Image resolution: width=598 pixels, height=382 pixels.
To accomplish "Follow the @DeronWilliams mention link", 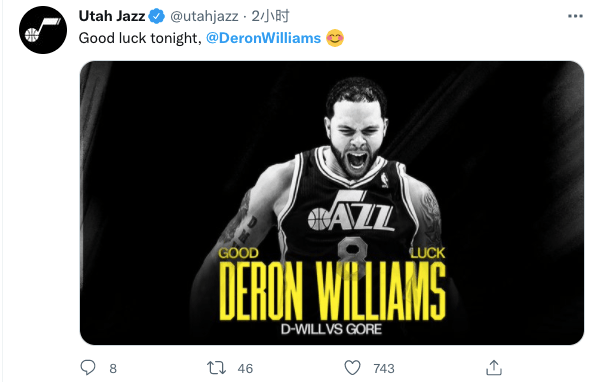I will [x=264, y=38].
